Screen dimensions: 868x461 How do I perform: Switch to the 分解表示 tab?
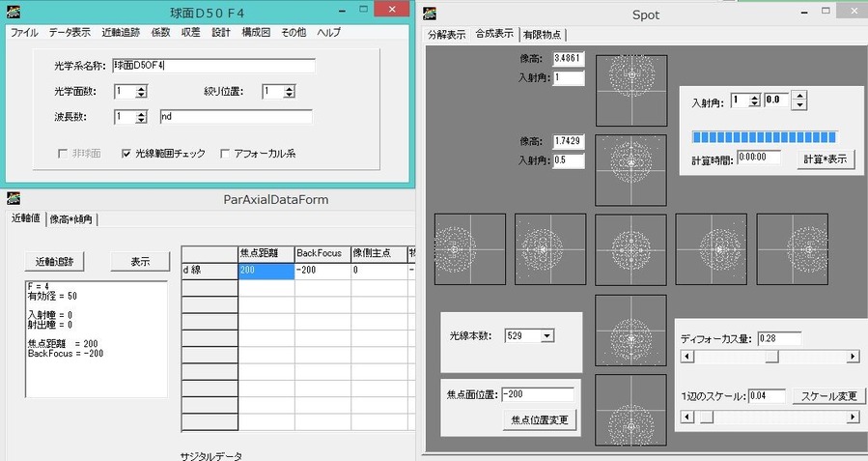(447, 35)
